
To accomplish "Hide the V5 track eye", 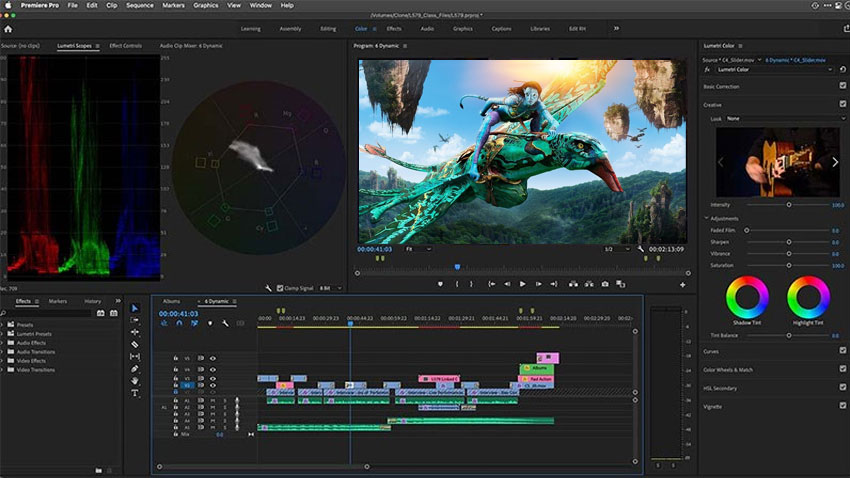I will click(x=213, y=358).
